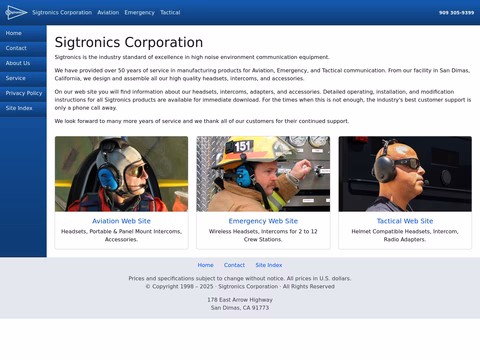Click the aviation pilot headset photo
The height and width of the screenshot is (360, 480).
pos(121,174)
